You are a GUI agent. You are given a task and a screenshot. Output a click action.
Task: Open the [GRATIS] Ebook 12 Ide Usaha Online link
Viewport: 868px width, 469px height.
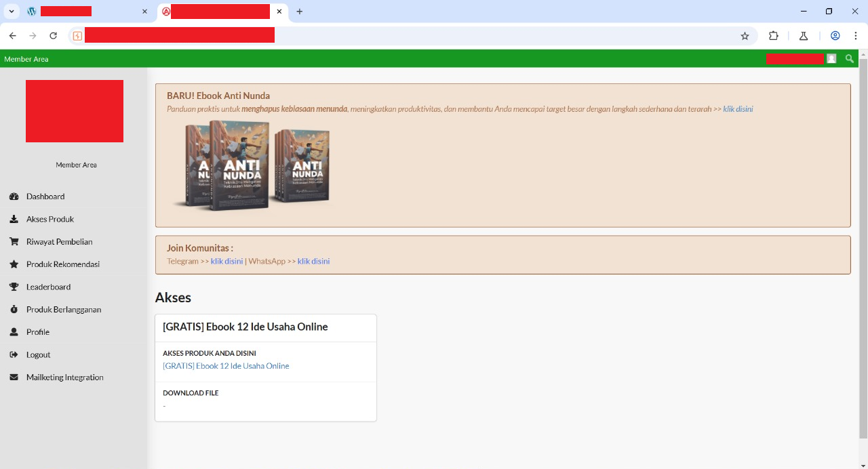(226, 366)
